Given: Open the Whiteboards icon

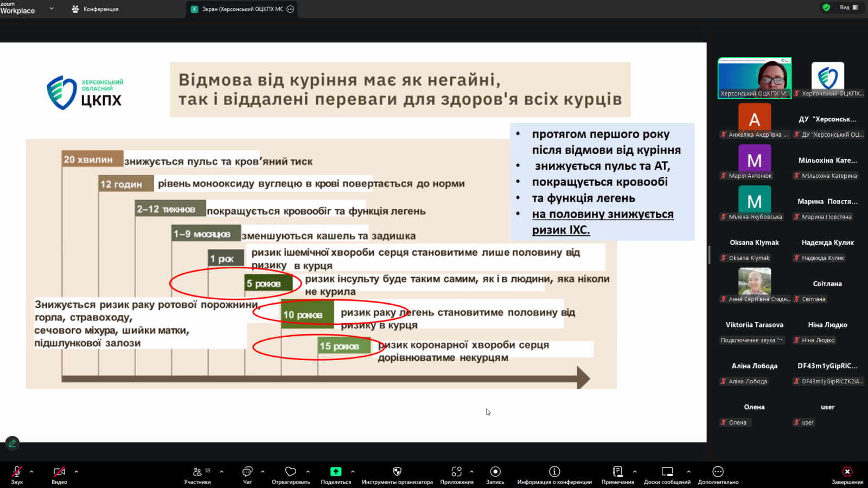Looking at the screenshot, I should pyautogui.click(x=667, y=472).
